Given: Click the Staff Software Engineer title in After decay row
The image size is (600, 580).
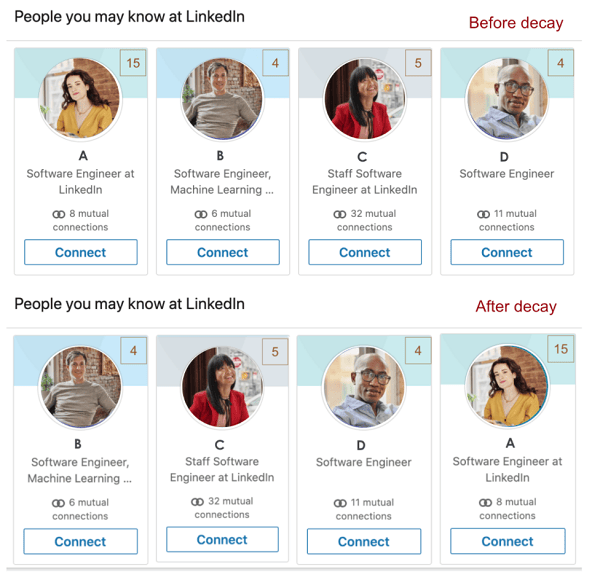Looking at the screenshot, I should pos(220,469).
